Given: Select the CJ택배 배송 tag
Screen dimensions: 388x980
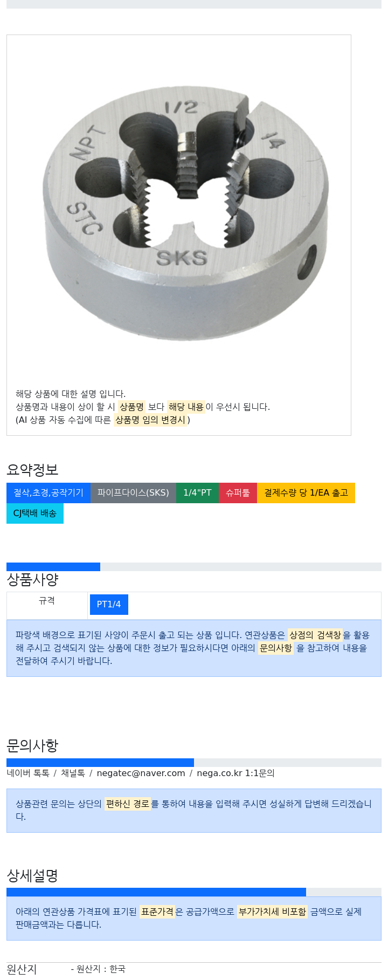Looking at the screenshot, I should [35, 513].
